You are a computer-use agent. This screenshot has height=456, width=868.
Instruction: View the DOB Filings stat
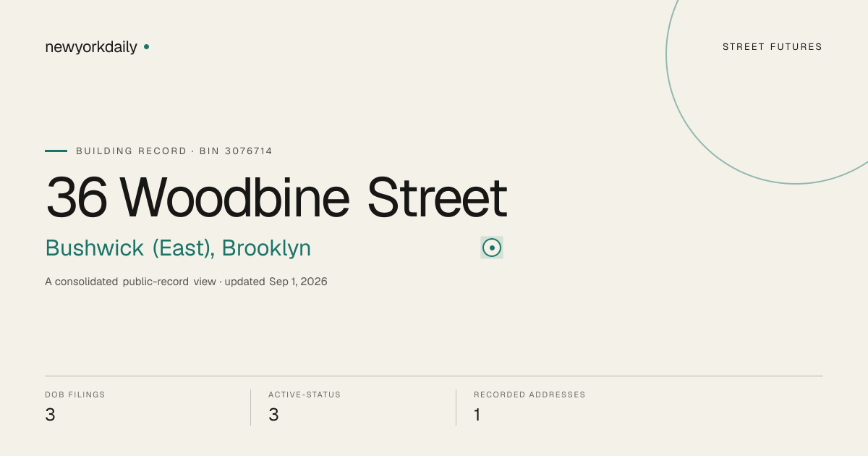(x=75, y=407)
